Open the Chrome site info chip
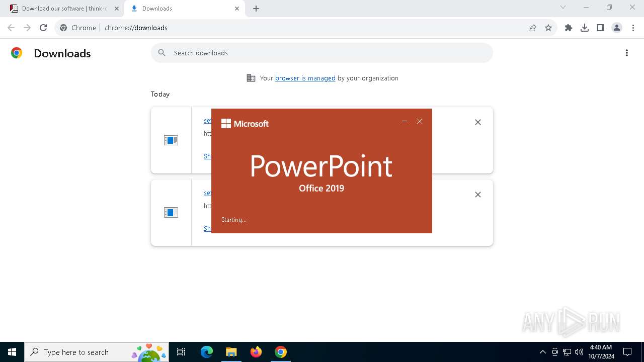This screenshot has width=644, height=362. pyautogui.click(x=78, y=28)
